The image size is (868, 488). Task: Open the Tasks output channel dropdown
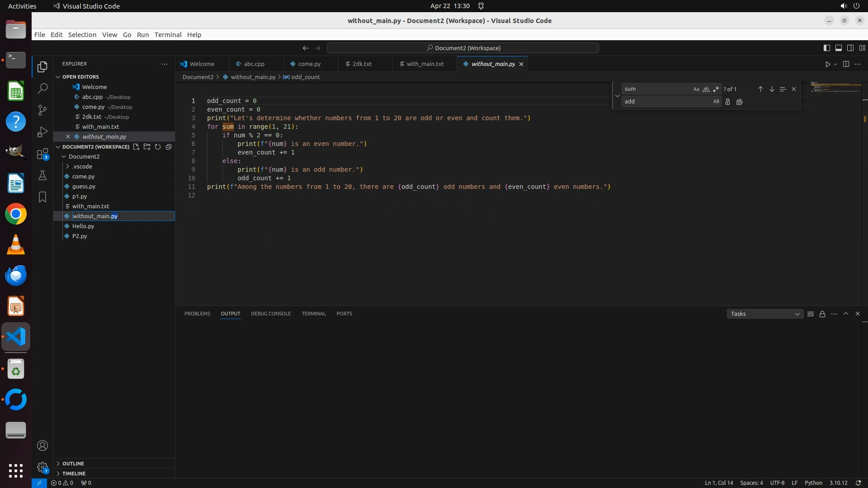click(765, 314)
